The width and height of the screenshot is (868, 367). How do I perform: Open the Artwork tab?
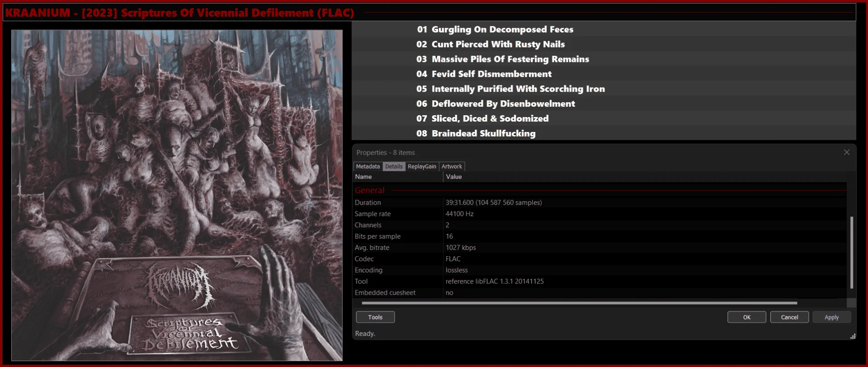point(452,166)
